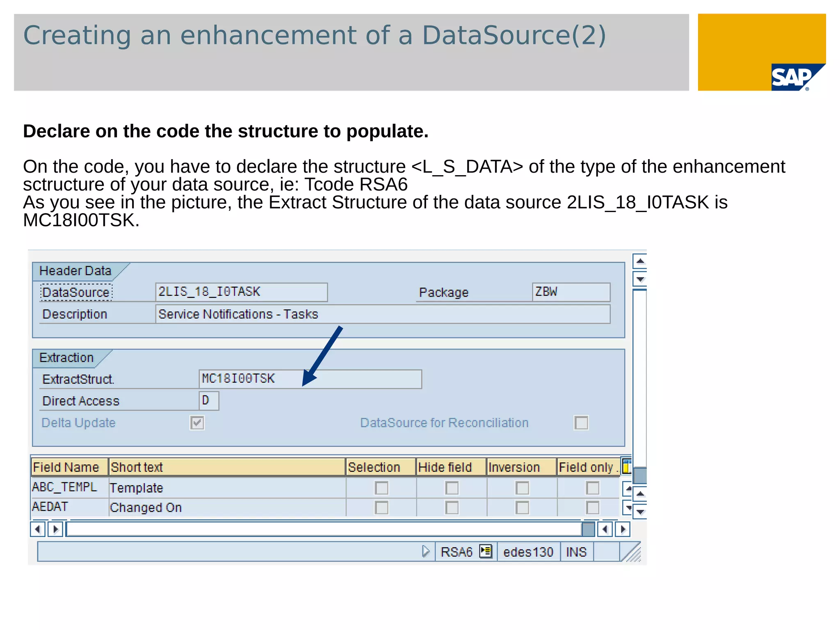The width and height of the screenshot is (840, 630).
Task: Toggle the DataSource for Reconciliation checkbox
Action: coord(581,422)
